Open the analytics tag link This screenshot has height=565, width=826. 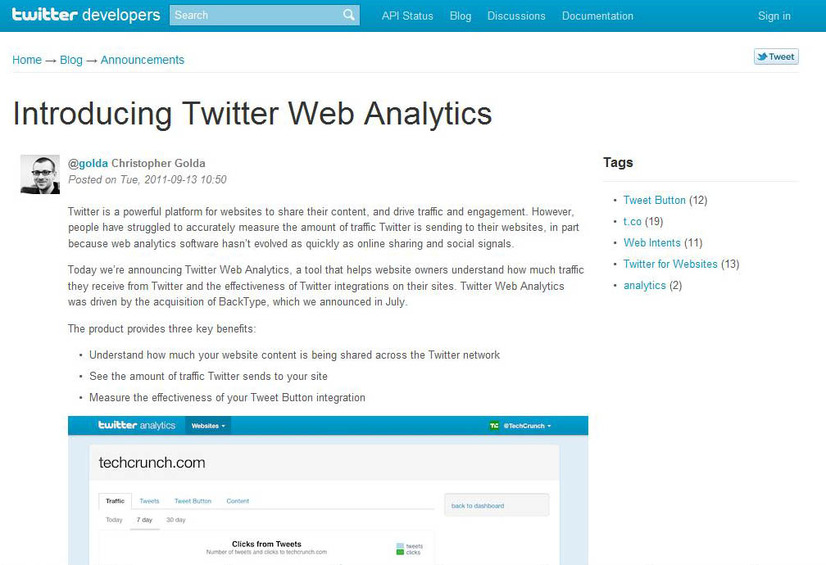point(644,285)
